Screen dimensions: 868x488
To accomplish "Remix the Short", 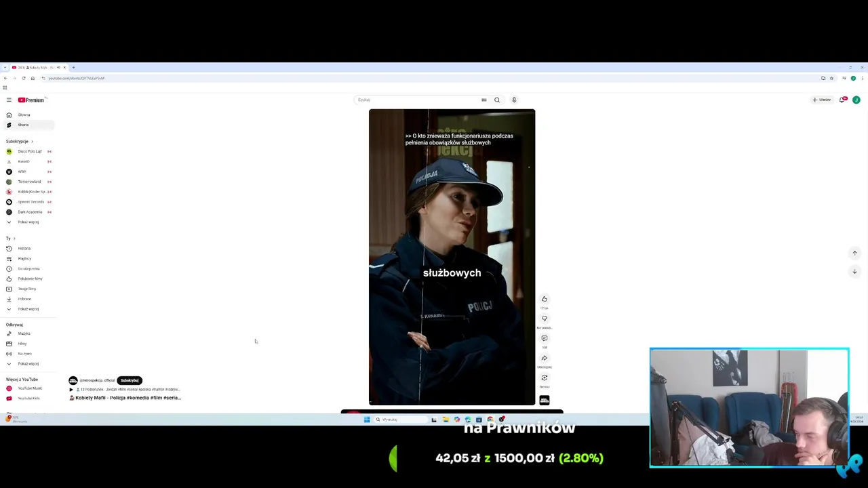I will (544, 378).
